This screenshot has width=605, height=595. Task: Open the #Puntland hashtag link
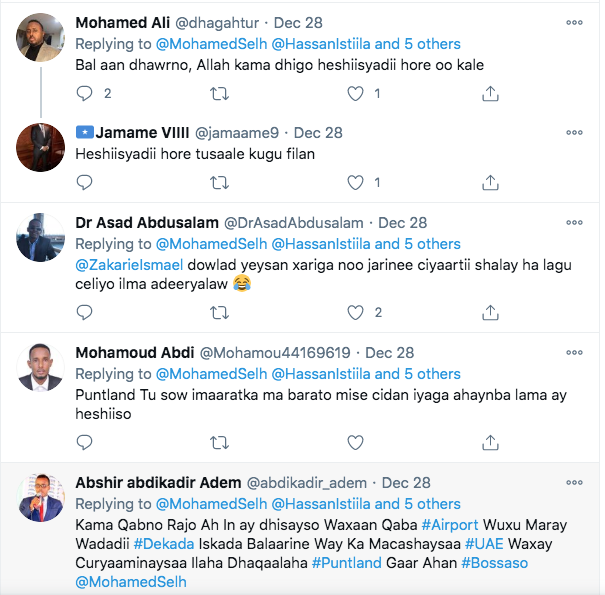(347, 563)
